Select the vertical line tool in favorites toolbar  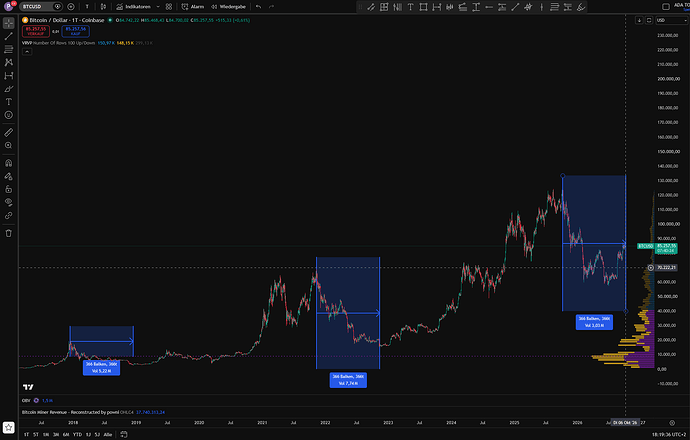pyautogui.click(x=541, y=7)
